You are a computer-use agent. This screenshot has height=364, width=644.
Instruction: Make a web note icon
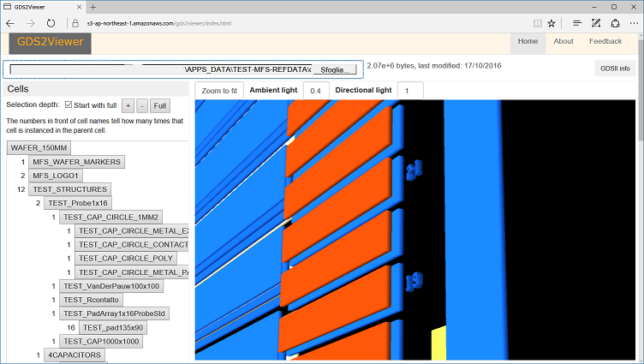pos(596,23)
